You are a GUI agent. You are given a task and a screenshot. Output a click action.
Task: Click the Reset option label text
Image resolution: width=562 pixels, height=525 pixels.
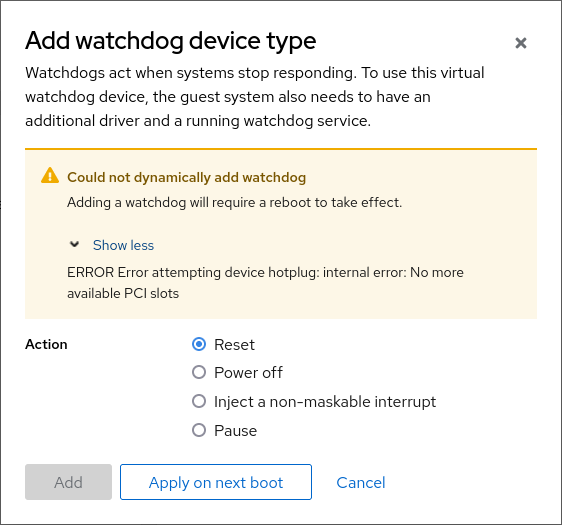[234, 345]
